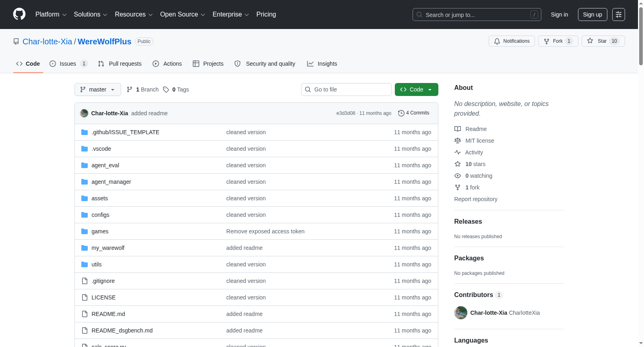Open the GitHub homepage logo
This screenshot has height=347, width=644.
tap(19, 15)
